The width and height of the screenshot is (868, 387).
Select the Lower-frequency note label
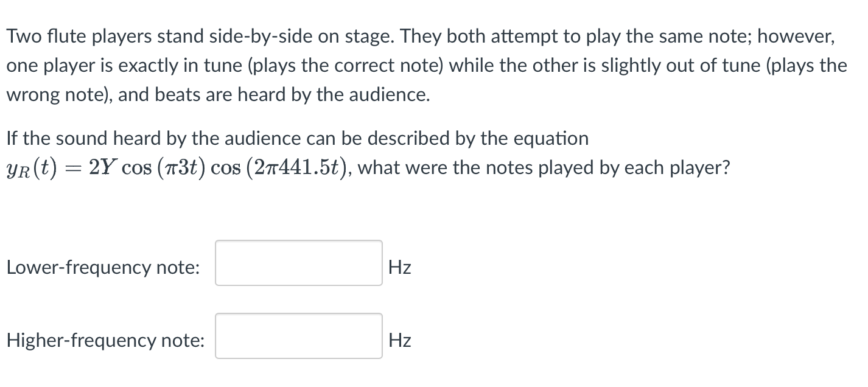point(102,267)
